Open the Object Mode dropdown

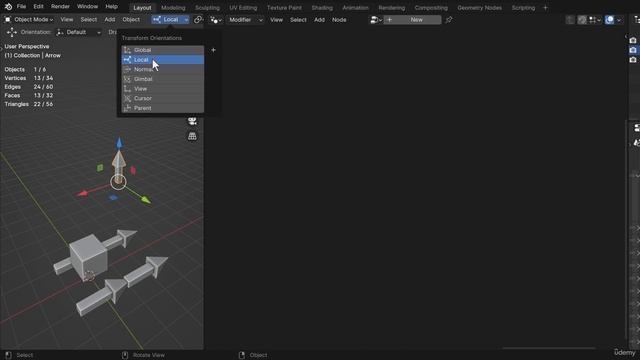pyautogui.click(x=29, y=20)
